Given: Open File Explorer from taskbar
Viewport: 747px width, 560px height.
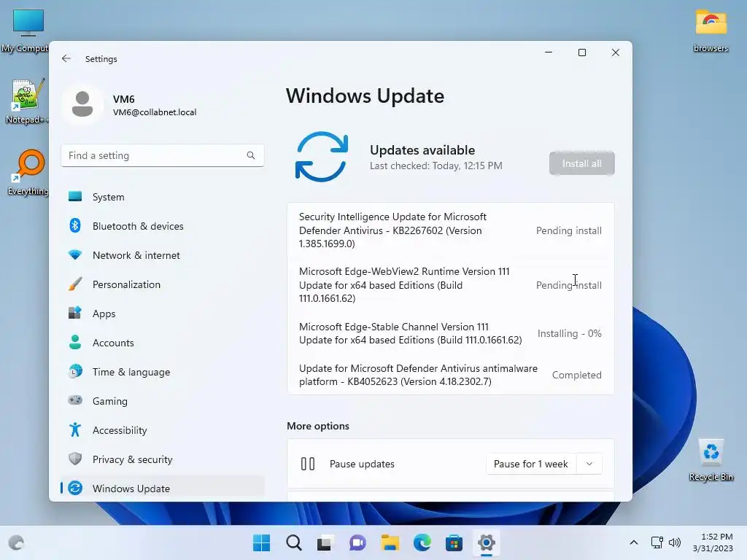Looking at the screenshot, I should point(390,542).
